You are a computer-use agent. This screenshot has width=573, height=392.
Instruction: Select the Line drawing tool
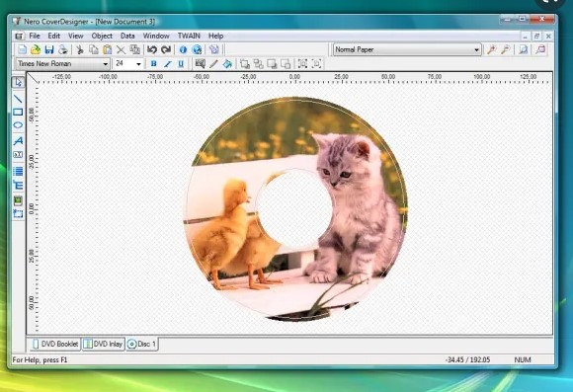click(18, 98)
